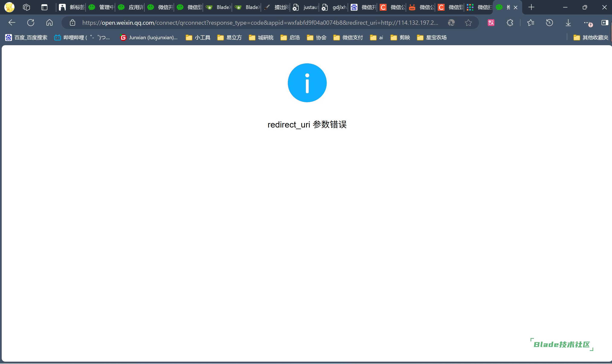Open the Junxian (luojunxian) bookmark

(149, 38)
